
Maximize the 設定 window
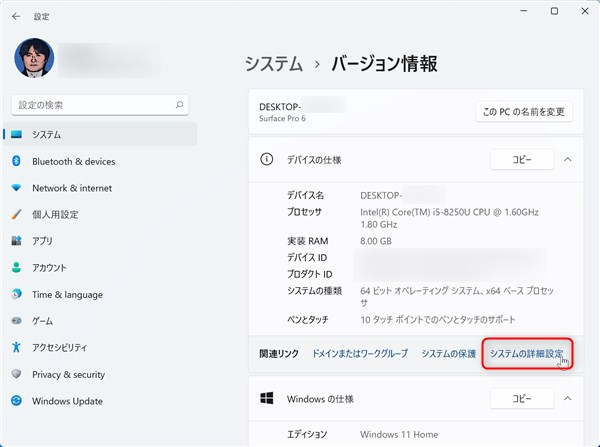[554, 11]
